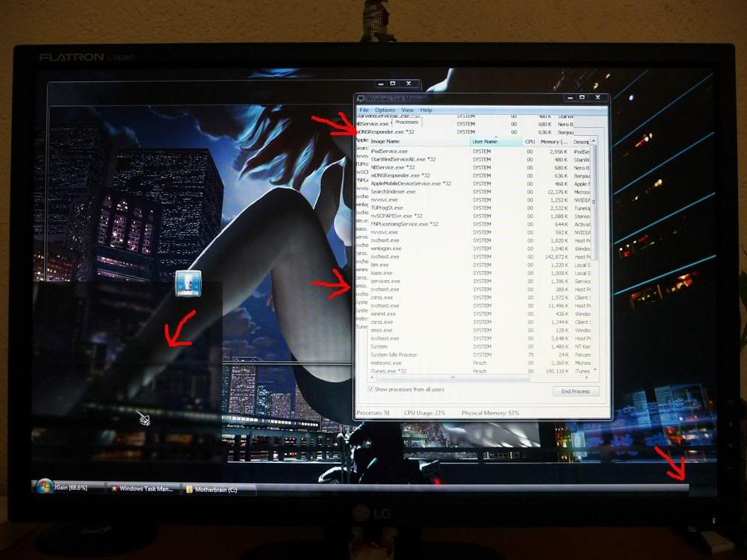Click the vertical scrollbar thumb

594,202
